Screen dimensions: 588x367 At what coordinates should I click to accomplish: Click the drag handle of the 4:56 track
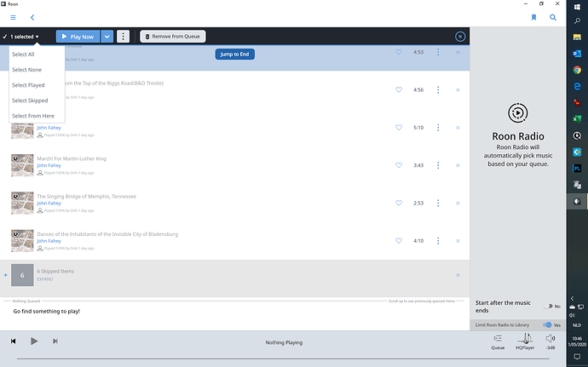click(x=458, y=90)
